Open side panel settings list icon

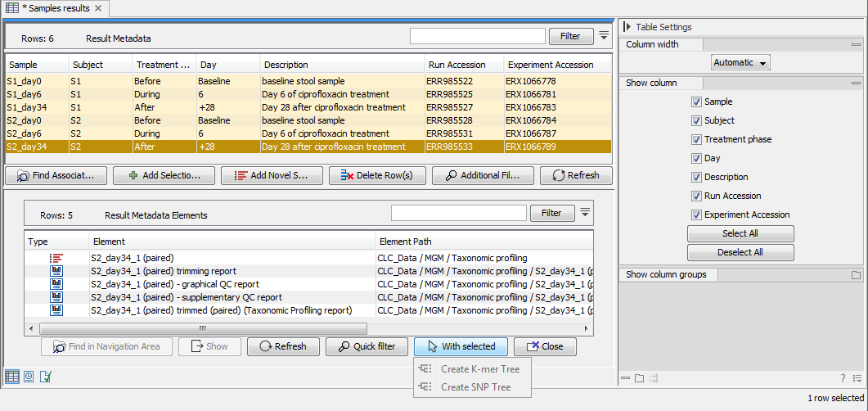[856, 378]
